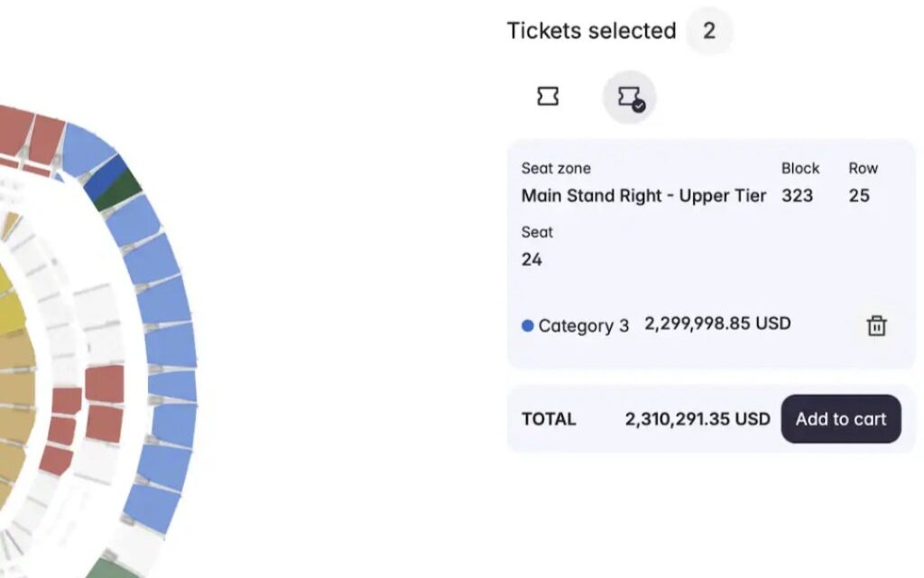Select the green block at bottom of map

(x=112, y=567)
